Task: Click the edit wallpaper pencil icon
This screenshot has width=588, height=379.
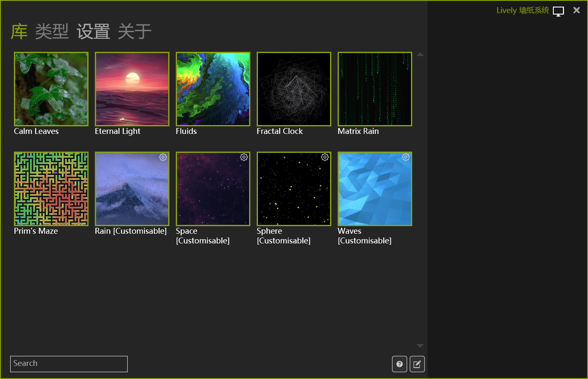Action: pyautogui.click(x=417, y=364)
